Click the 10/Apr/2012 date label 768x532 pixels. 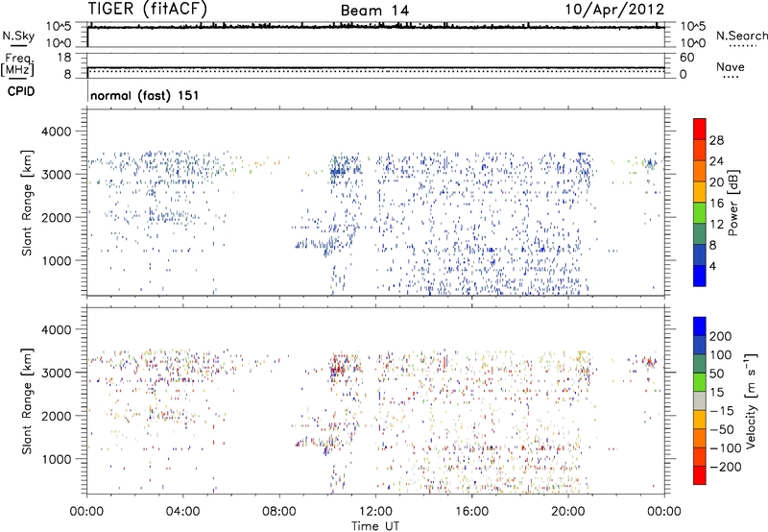[614, 10]
